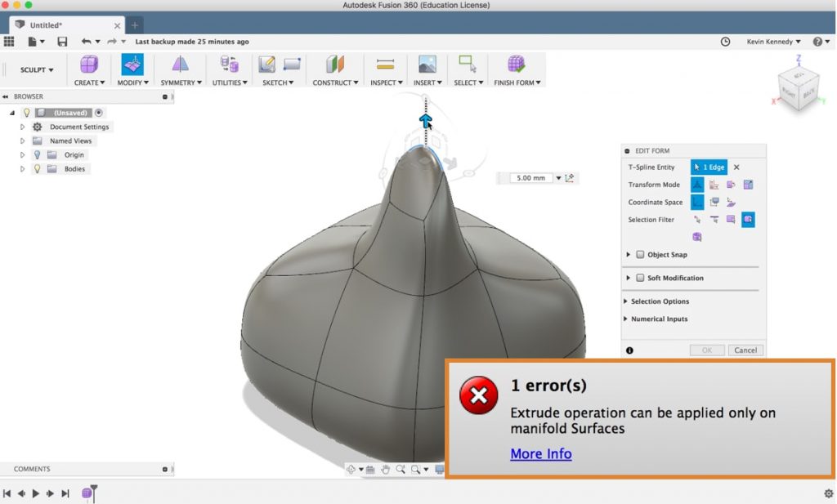Choose Rotation transform mode icon
Image resolution: width=837 pixels, height=504 pixels.
(x=731, y=185)
